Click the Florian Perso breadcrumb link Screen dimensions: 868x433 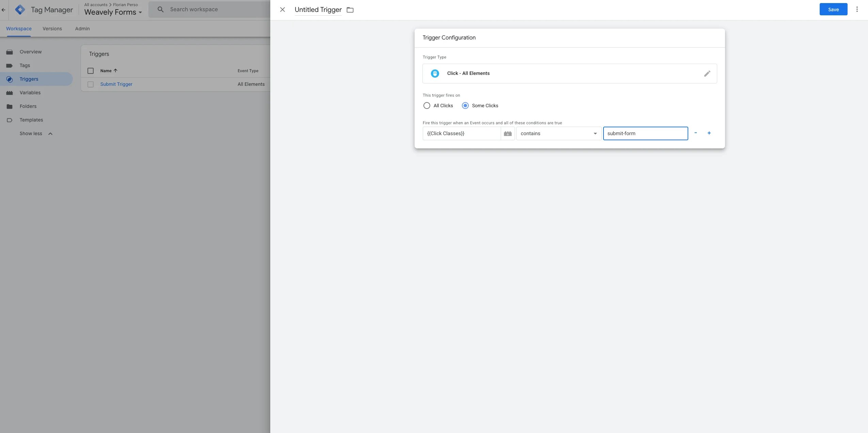pyautogui.click(x=125, y=5)
